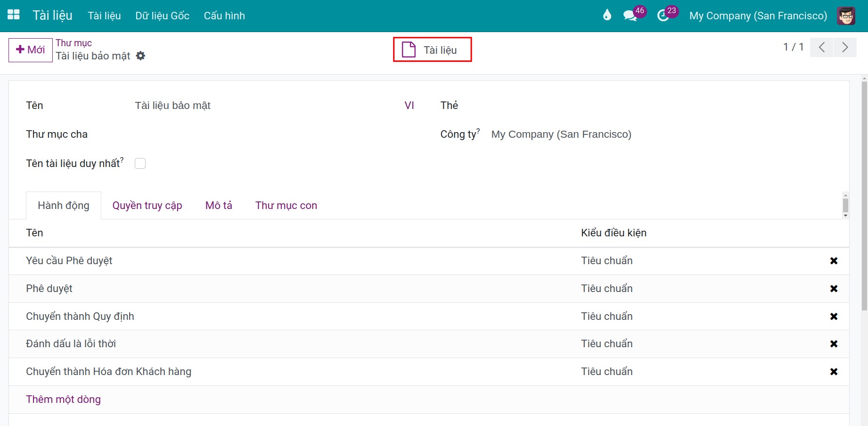This screenshot has height=426, width=868.
Task: Click the Đánh dấu là lỗi thời row name
Action: 71,344
